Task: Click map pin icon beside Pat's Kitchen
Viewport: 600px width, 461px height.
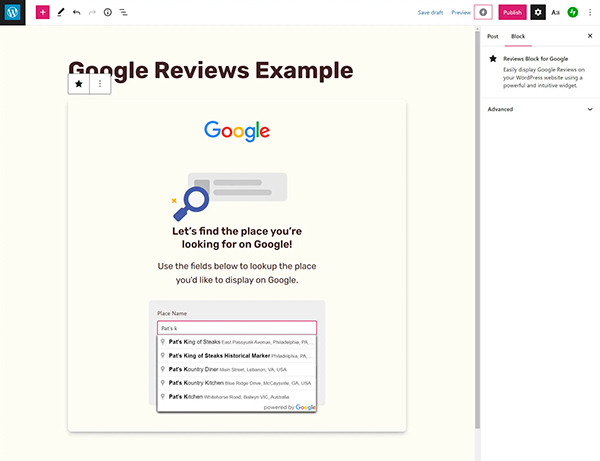Action: 163,397
